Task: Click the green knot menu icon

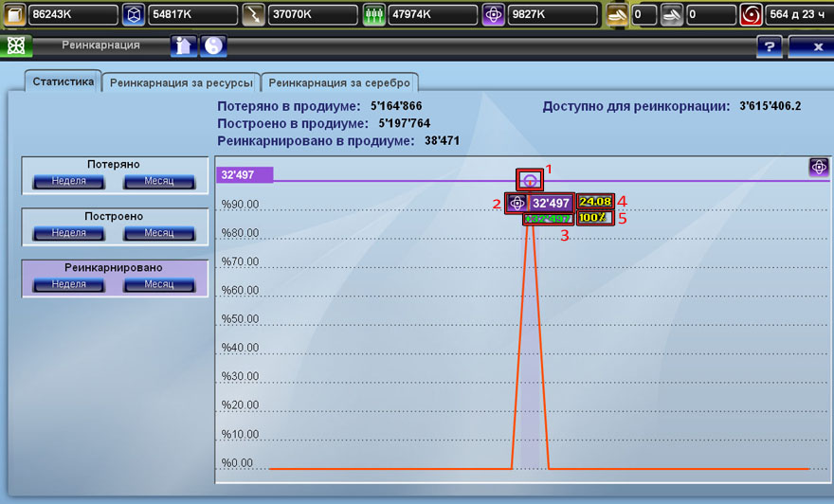Action: click(x=15, y=46)
